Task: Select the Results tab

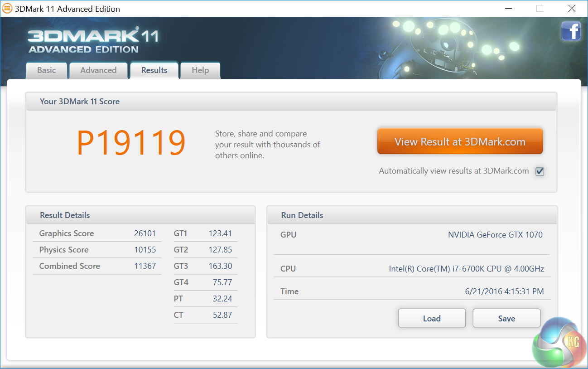Action: click(154, 70)
